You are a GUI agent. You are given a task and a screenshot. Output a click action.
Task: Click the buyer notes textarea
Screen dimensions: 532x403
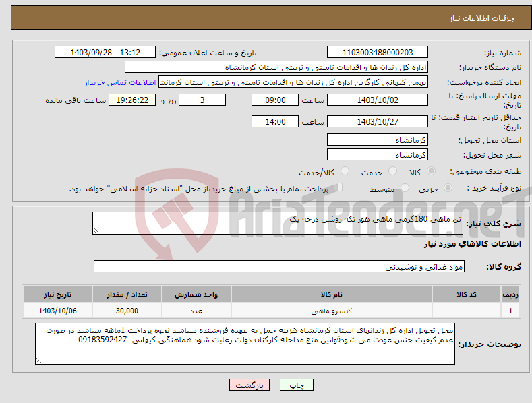coord(245,344)
